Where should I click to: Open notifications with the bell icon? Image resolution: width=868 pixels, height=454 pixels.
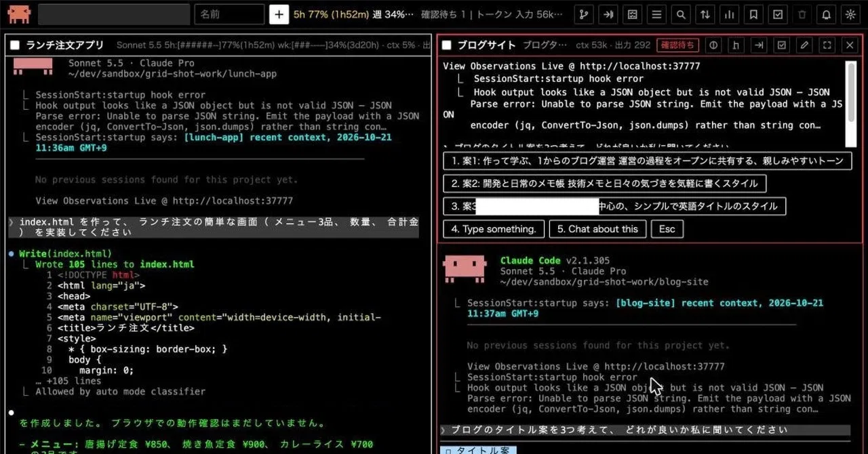coord(826,14)
